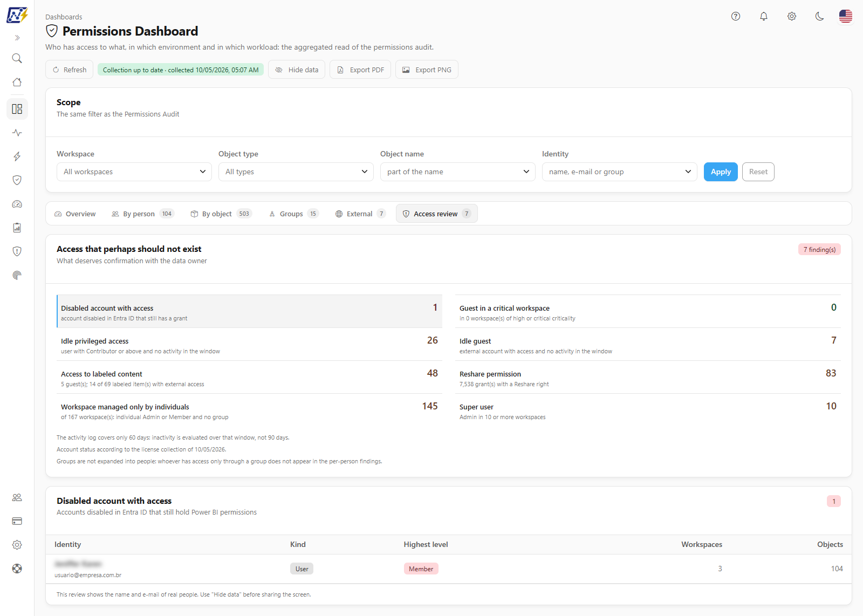863x616 pixels.
Task: Open notifications bell icon
Action: point(764,16)
